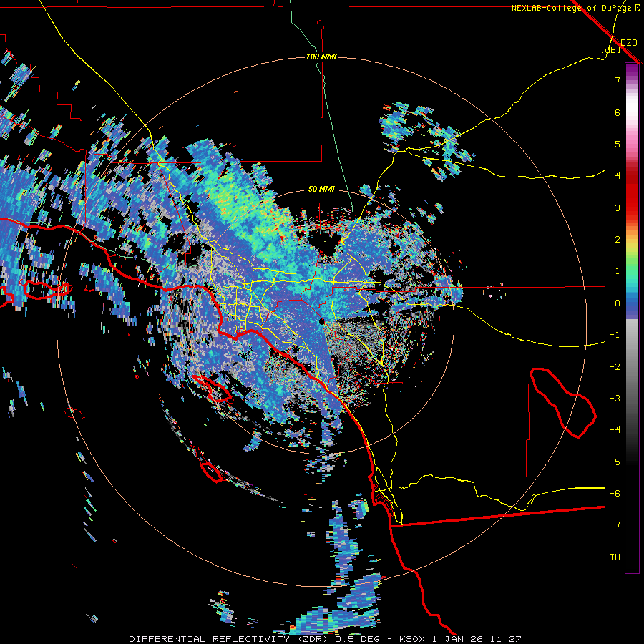
Task: Click the 6 value on color scale
Action: pos(618,112)
